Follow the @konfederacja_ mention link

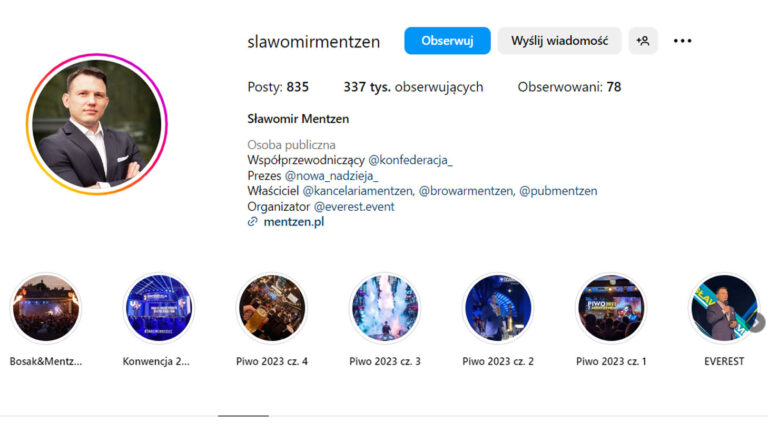point(410,160)
